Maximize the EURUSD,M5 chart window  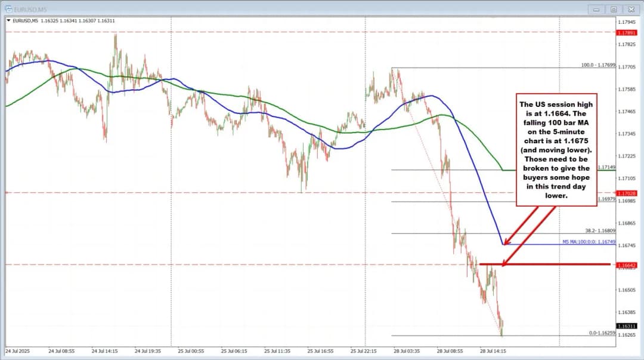613,9
